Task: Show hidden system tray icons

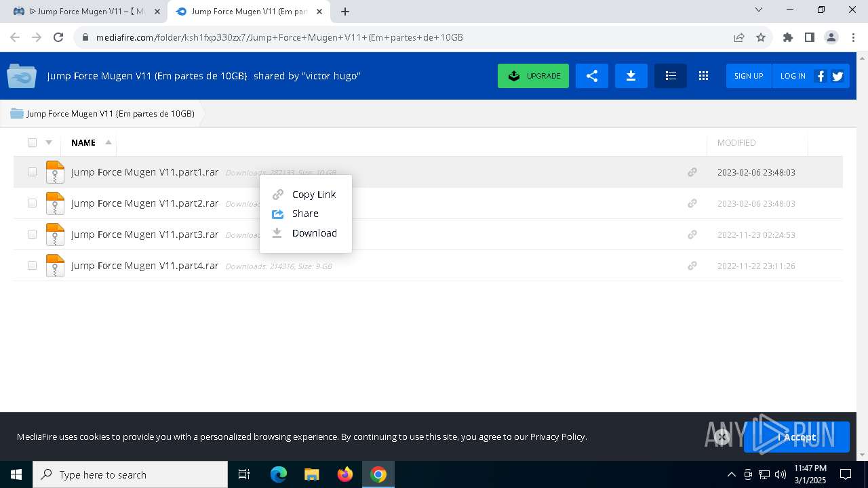Action: [x=731, y=474]
